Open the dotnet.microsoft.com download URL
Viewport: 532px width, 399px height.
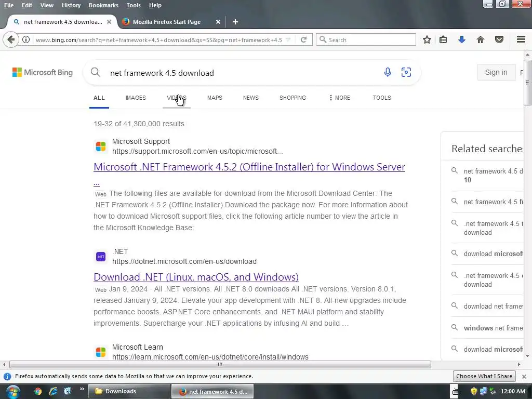click(x=184, y=262)
